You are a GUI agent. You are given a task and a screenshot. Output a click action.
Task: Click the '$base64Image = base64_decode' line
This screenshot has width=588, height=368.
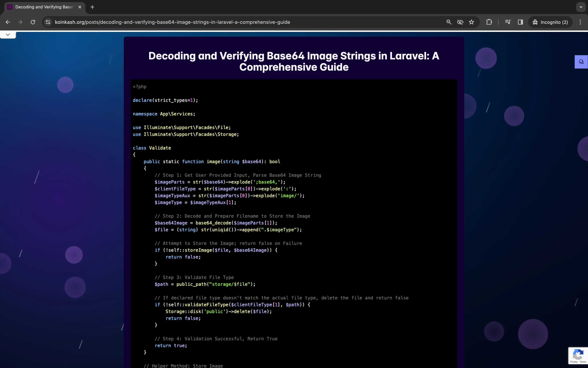(216, 223)
